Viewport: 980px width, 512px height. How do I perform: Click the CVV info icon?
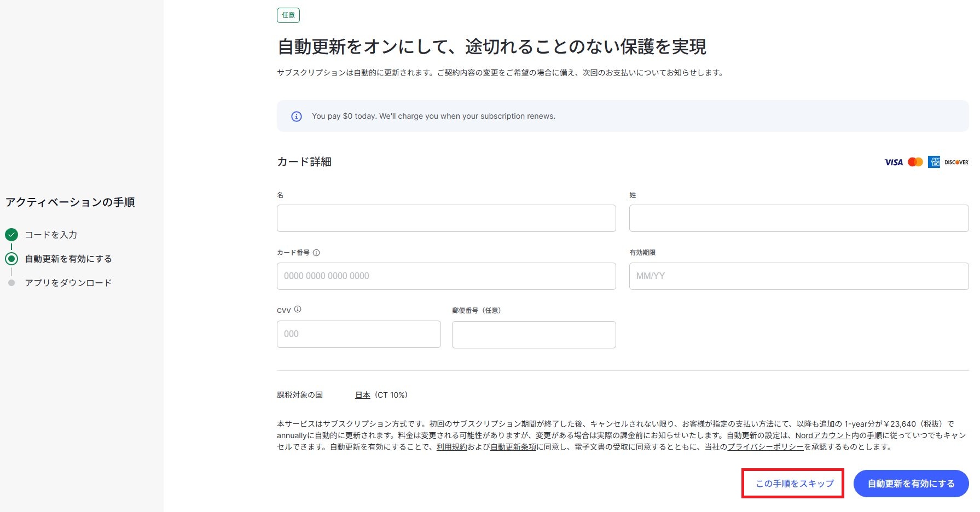[x=298, y=309]
